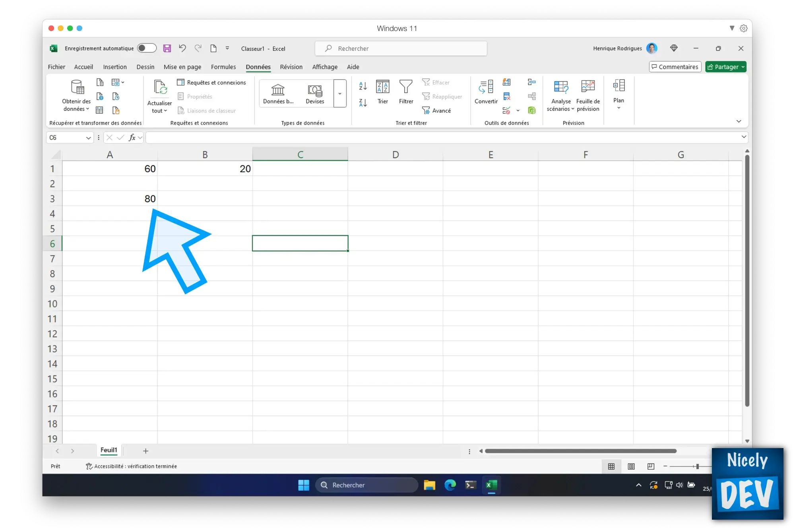
Task: Open the Fichier tab
Action: (56, 67)
